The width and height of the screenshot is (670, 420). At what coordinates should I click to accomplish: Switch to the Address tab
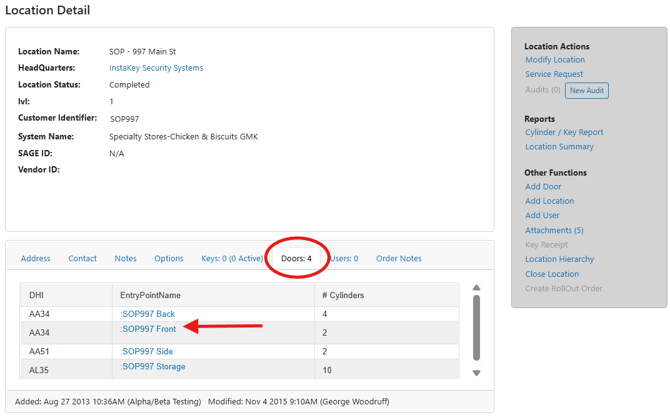[35, 258]
